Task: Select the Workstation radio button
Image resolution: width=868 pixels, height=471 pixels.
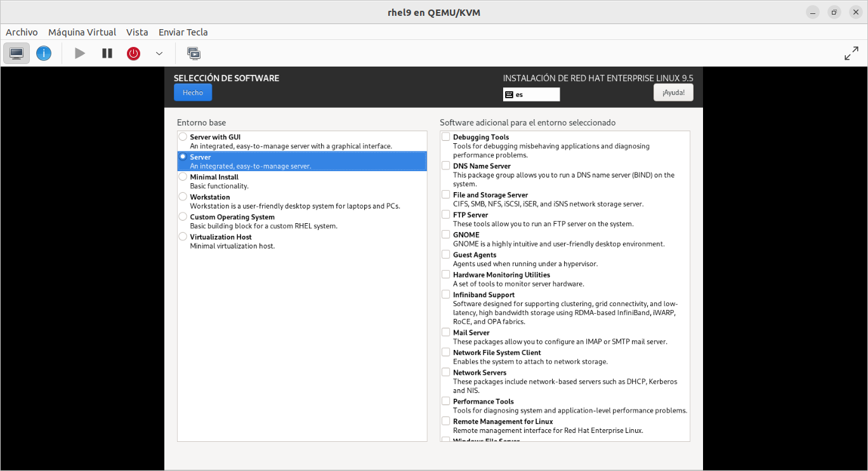Action: pos(183,197)
